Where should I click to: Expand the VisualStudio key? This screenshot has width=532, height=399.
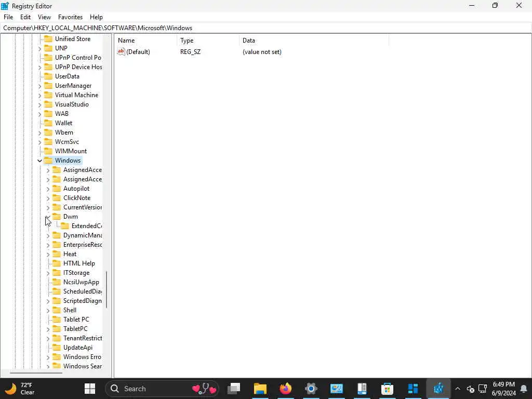point(39,104)
